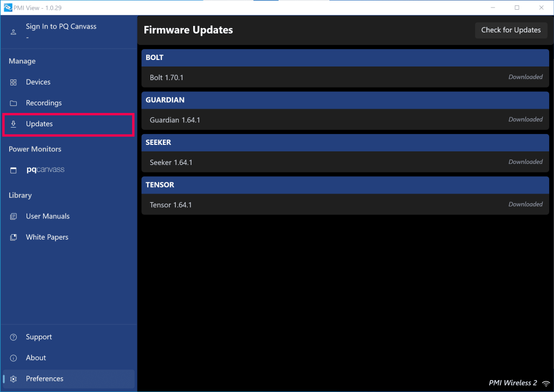Select the Seeker 1.64.1 firmware row
554x392 pixels.
click(345, 162)
